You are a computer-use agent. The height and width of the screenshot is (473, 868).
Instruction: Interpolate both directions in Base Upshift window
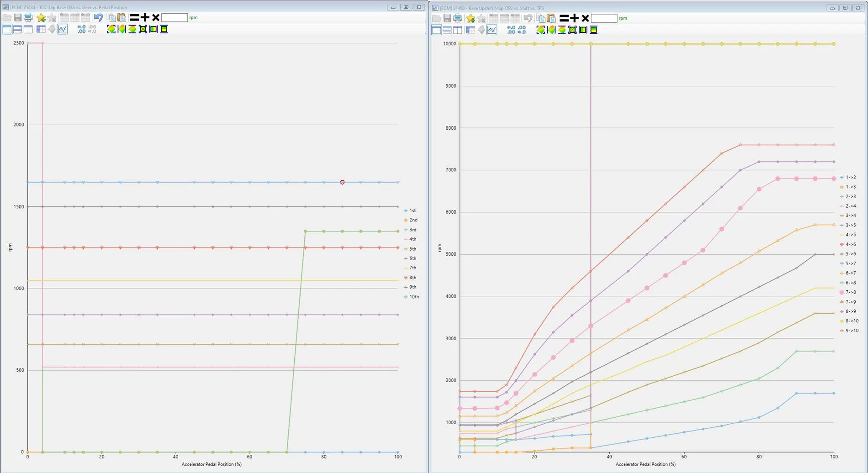pyautogui.click(x=540, y=30)
